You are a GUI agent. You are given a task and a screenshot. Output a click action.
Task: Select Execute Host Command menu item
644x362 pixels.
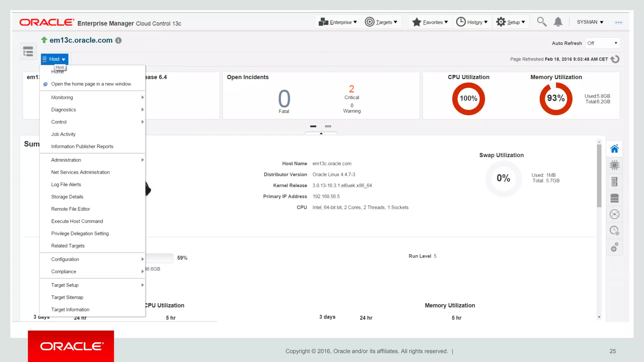coord(77,221)
